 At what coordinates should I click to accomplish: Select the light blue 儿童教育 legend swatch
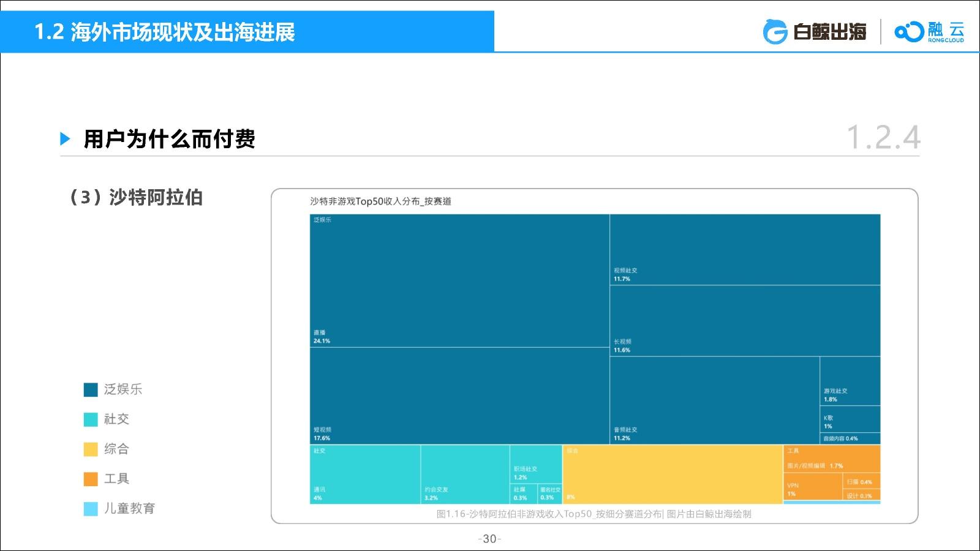(91, 509)
